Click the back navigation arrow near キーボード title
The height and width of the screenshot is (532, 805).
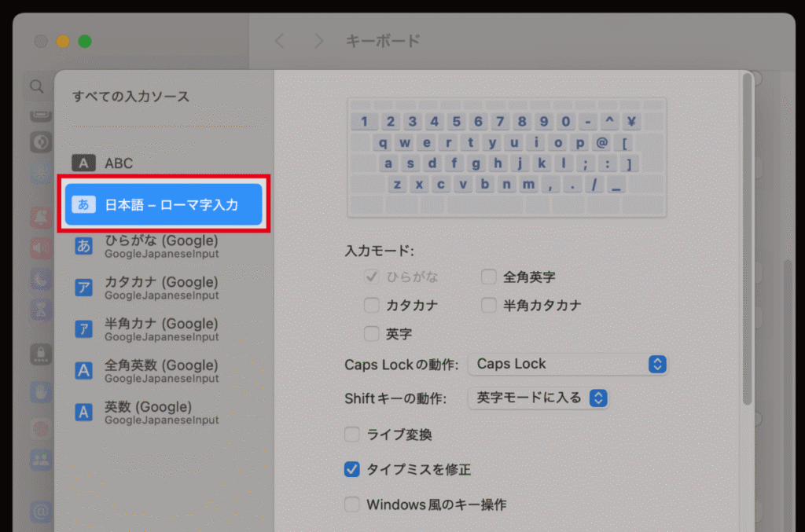click(279, 42)
